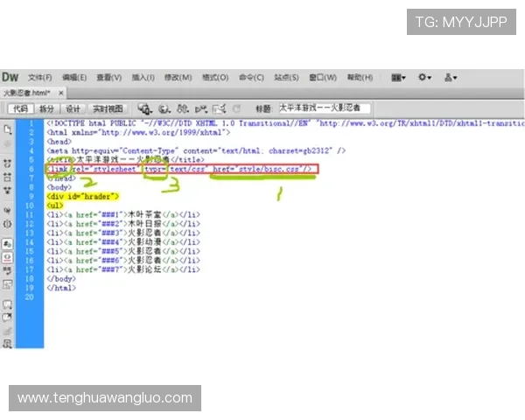
Task: Open the workspace layout dropdown
Action: (398, 78)
